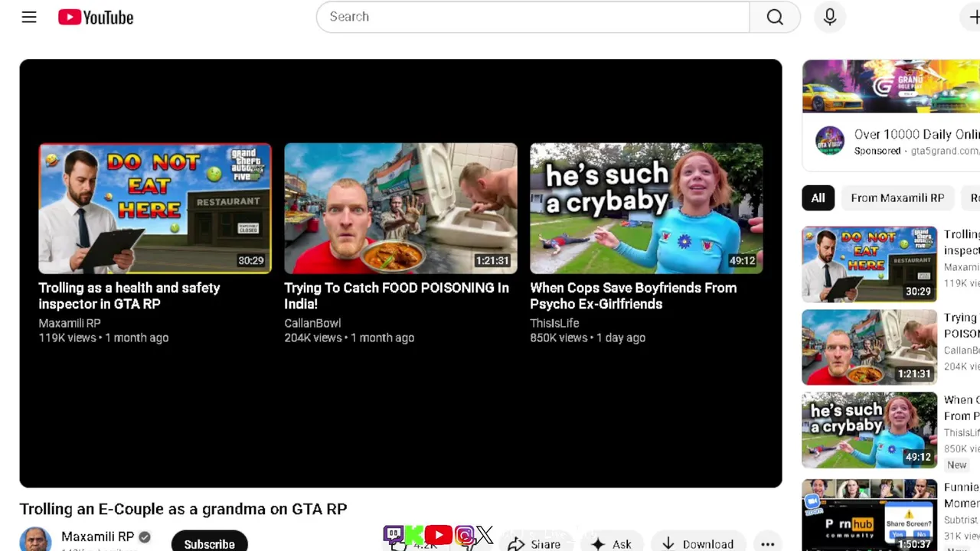Screen dimensions: 980x551
Task: Open sidebar thumbnail with 1:50:37 duration
Action: coord(869,514)
